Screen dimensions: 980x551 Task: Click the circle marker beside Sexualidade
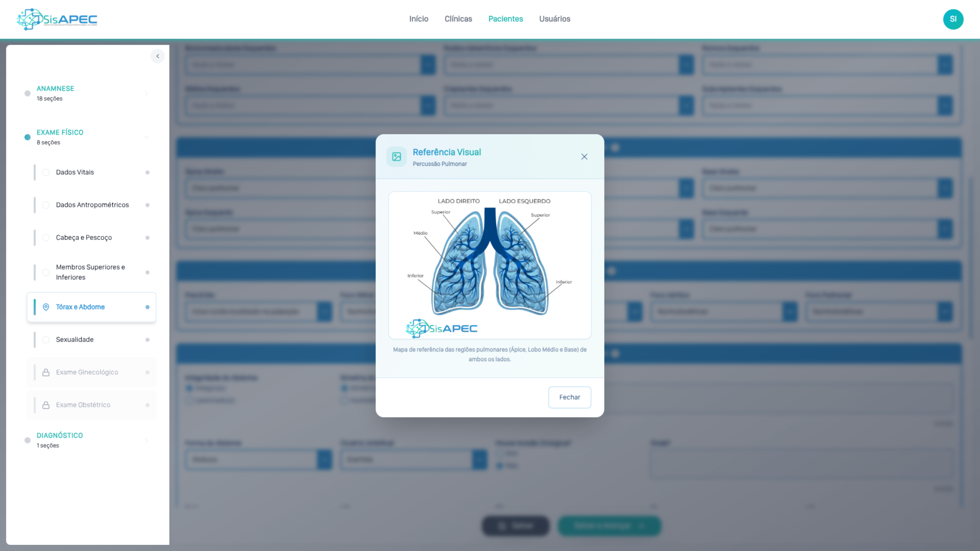click(x=46, y=340)
